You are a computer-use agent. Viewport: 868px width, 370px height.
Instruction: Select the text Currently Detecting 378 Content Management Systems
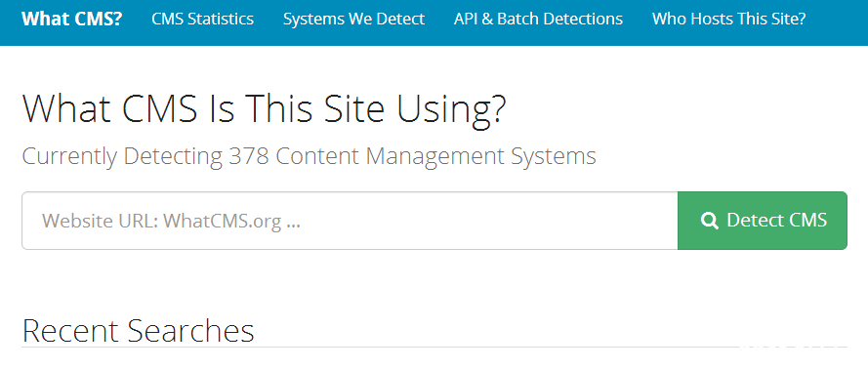point(309,157)
